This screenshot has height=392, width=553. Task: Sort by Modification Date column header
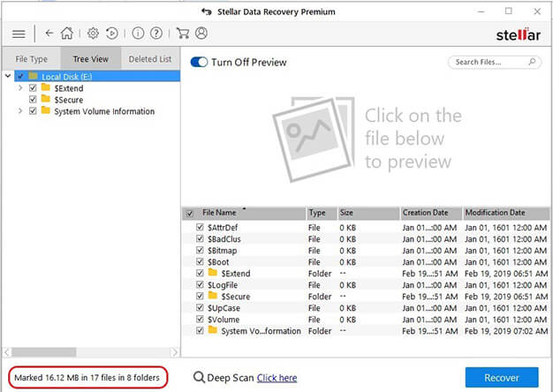[506, 213]
